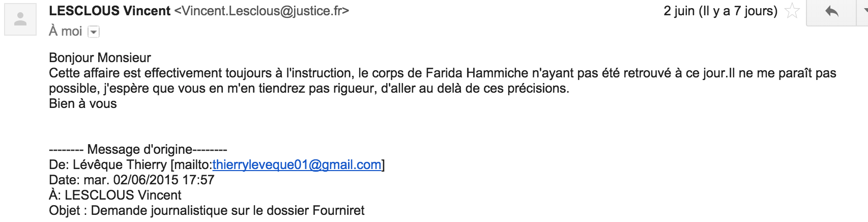Expand recipient details next to "À moi"
Image resolution: width=868 pixels, height=222 pixels.
click(94, 32)
